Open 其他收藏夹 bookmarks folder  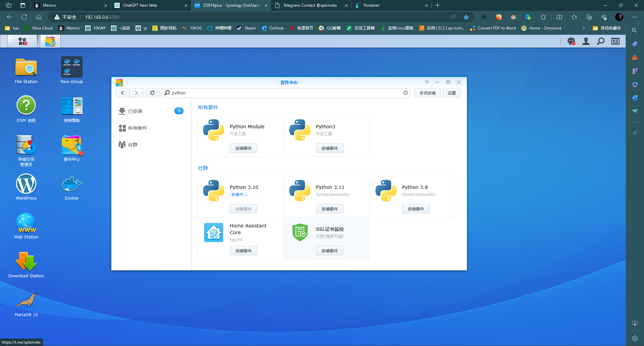click(607, 28)
